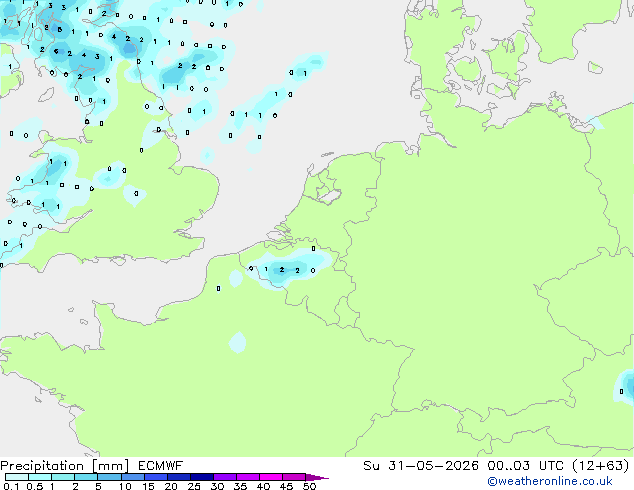634x490 pixels.
Task: Click the '00..03 UTC' time range text
Action: pyautogui.click(x=525, y=466)
